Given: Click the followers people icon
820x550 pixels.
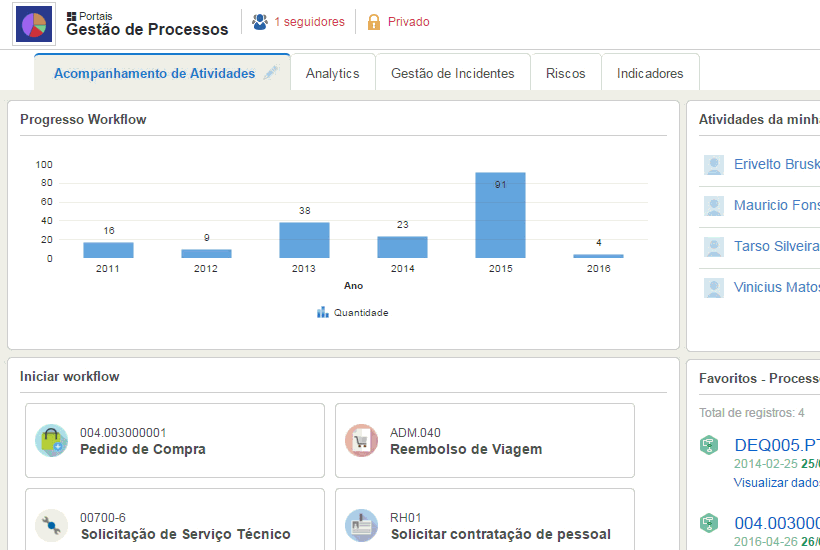Looking at the screenshot, I should click(x=260, y=22).
